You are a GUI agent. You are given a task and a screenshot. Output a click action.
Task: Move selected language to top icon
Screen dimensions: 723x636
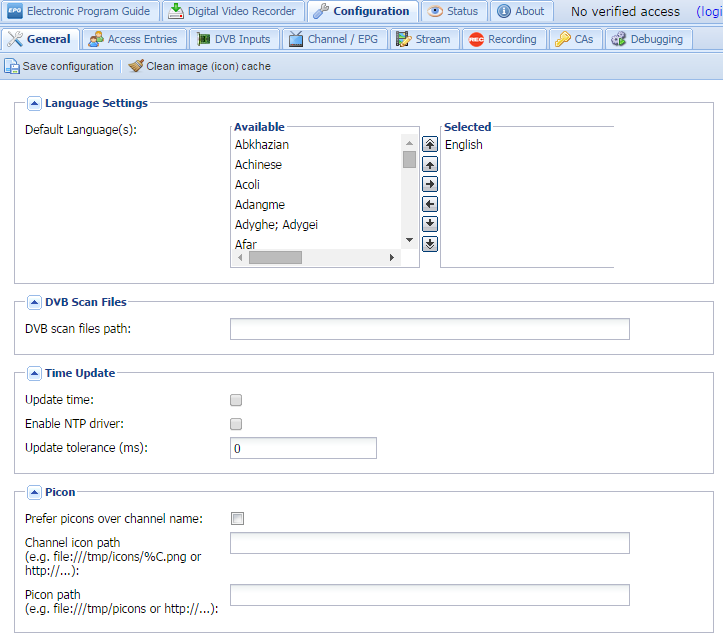(430, 144)
